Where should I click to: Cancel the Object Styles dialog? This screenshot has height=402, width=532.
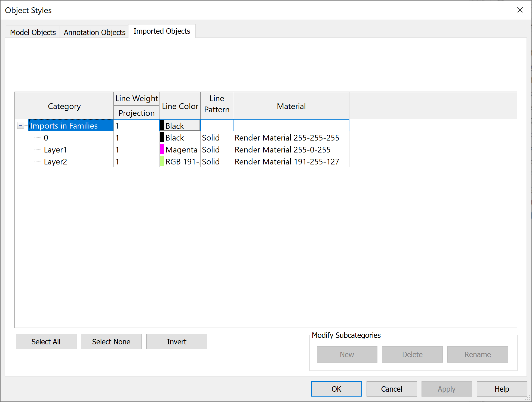[x=391, y=389]
